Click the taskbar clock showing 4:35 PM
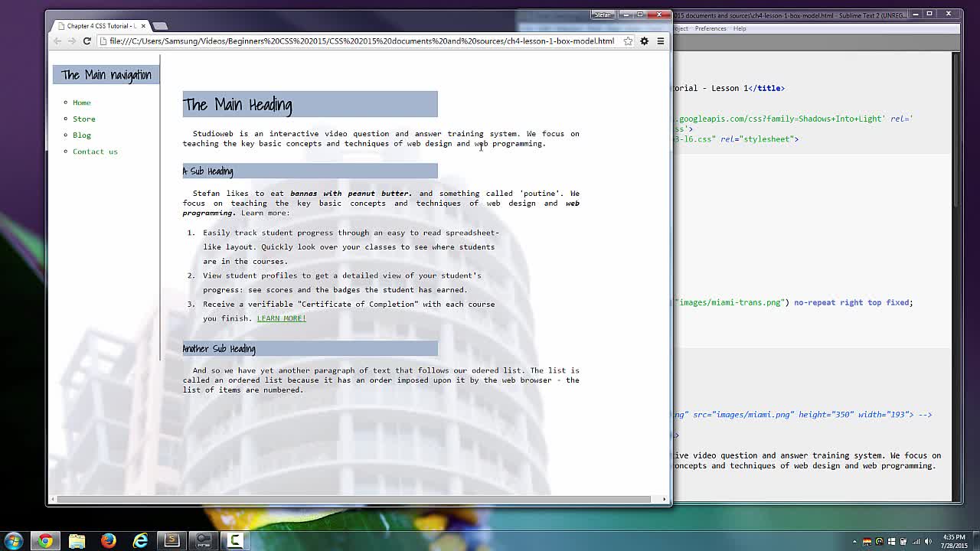The image size is (980, 551). (954, 541)
